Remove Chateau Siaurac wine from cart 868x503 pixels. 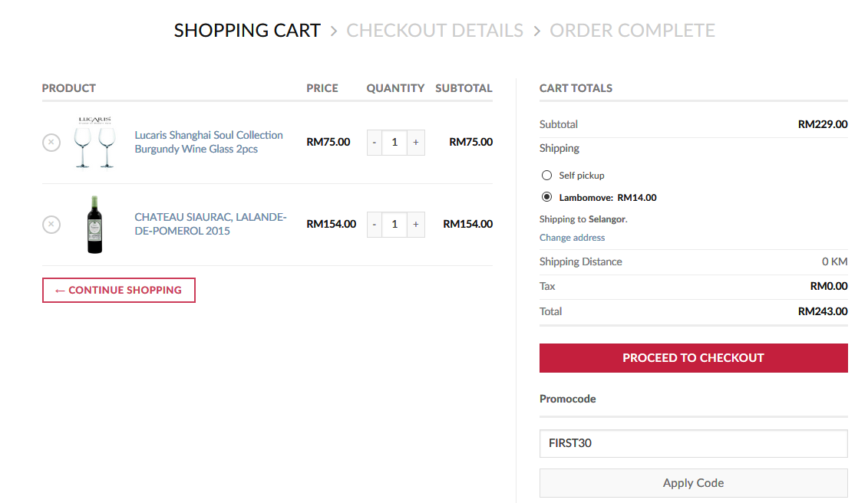click(51, 225)
